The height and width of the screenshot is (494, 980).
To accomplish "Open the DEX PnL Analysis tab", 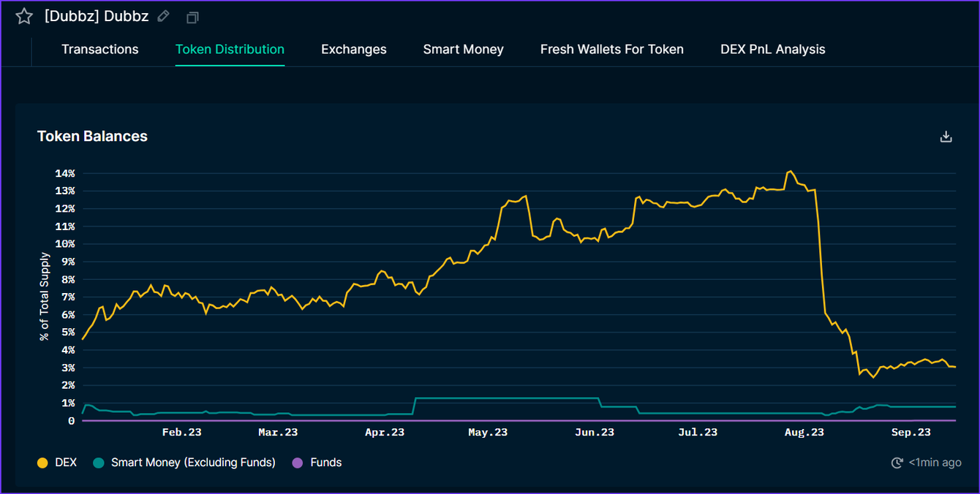I will [773, 49].
